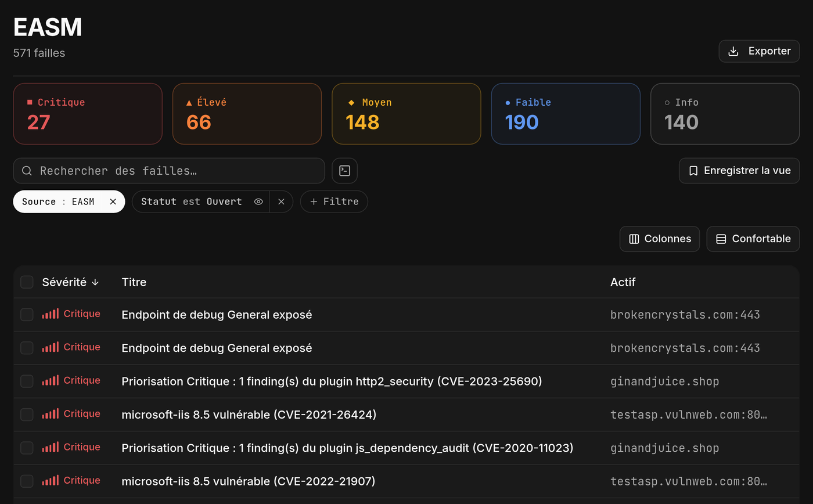Check the select-all checkbox in table header
Image resolution: width=813 pixels, height=504 pixels.
pyautogui.click(x=27, y=282)
